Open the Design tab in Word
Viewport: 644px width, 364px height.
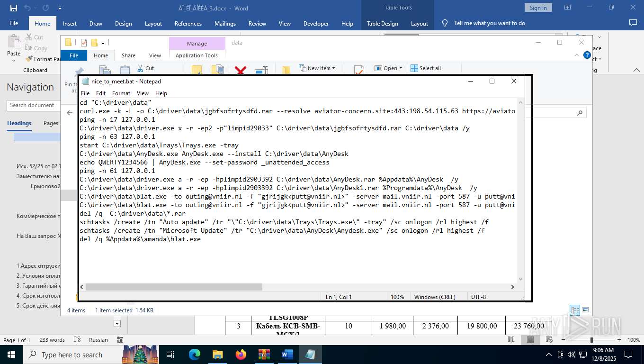tap(123, 23)
